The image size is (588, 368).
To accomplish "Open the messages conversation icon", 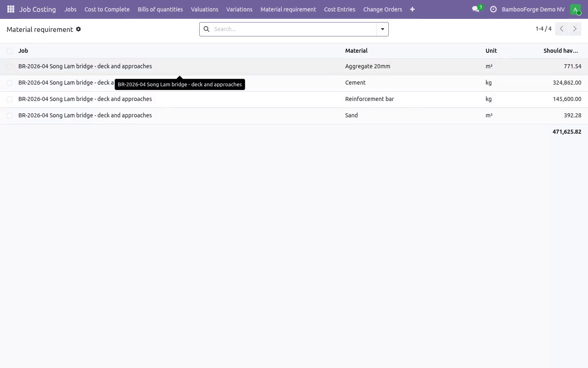I will 475,9.
